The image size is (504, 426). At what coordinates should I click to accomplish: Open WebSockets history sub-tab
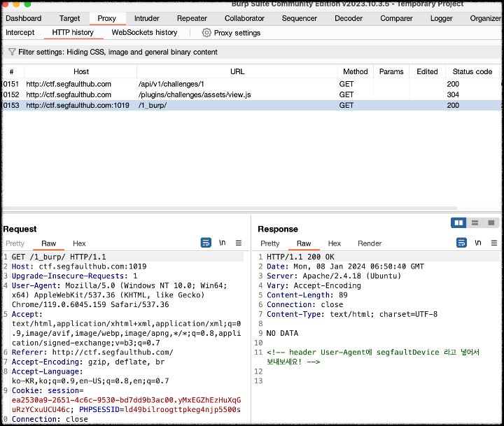[144, 32]
